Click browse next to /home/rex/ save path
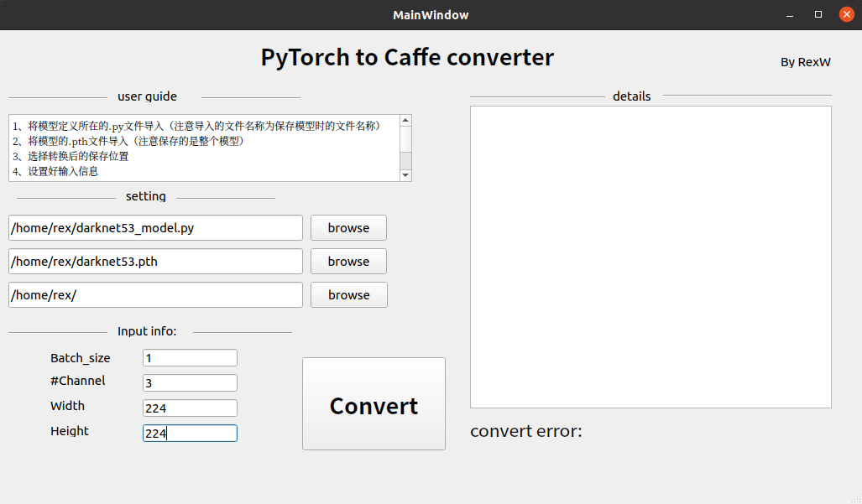 348,295
